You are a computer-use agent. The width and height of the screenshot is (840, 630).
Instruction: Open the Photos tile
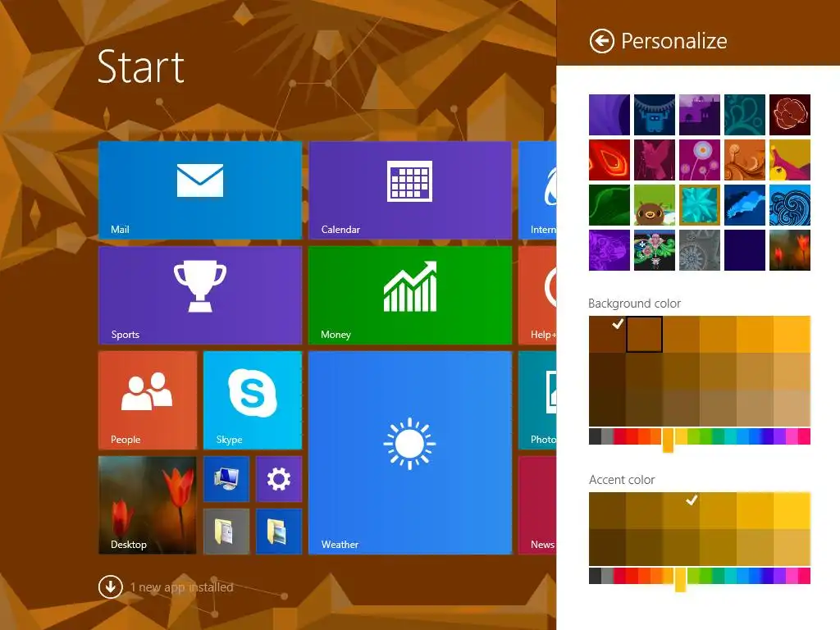point(537,400)
